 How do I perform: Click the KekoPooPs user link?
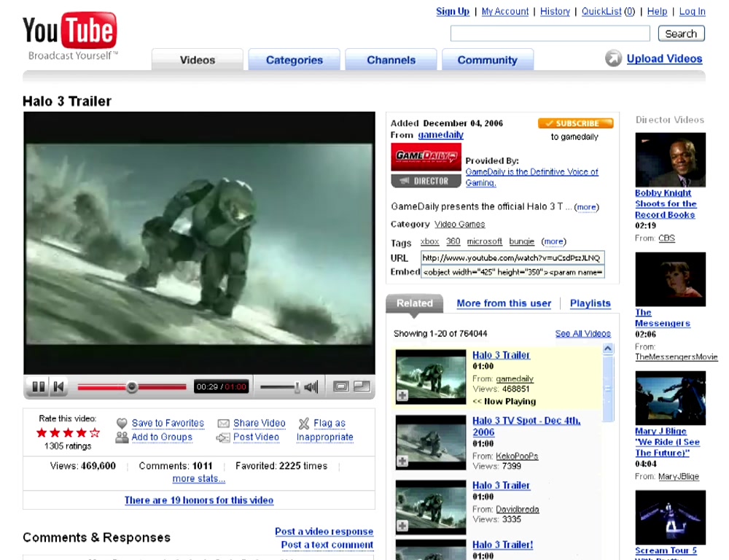(517, 456)
